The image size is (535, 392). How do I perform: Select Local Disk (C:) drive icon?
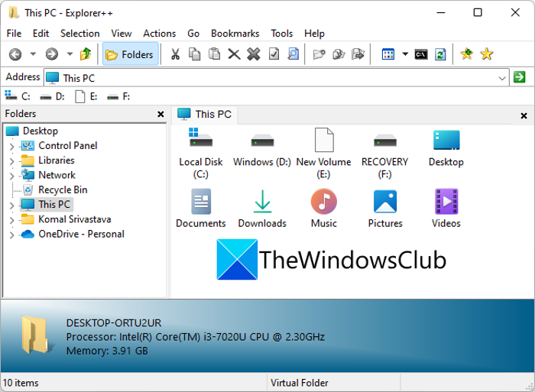pos(200,153)
